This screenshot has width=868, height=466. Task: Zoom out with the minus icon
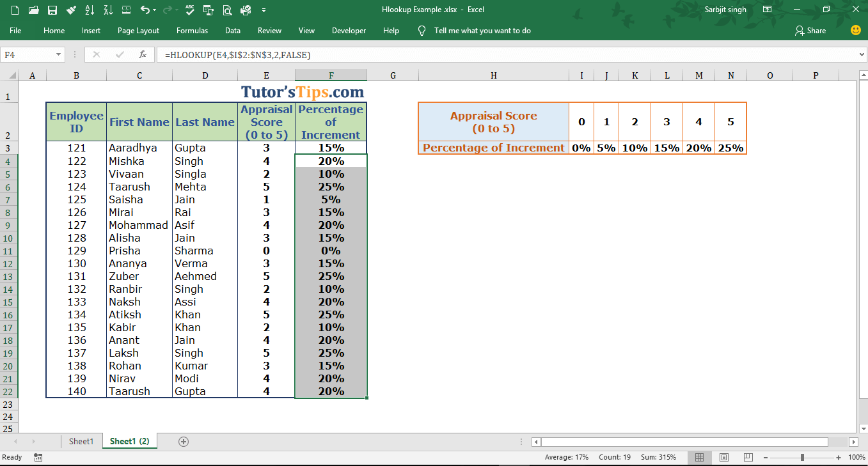pyautogui.click(x=765, y=457)
